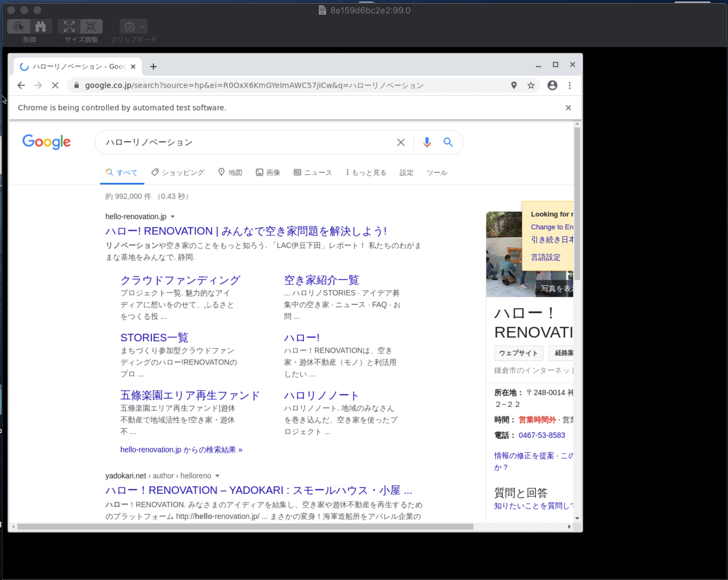
Task: Close the ハローリノベーション browser tab
Action: coord(133,66)
